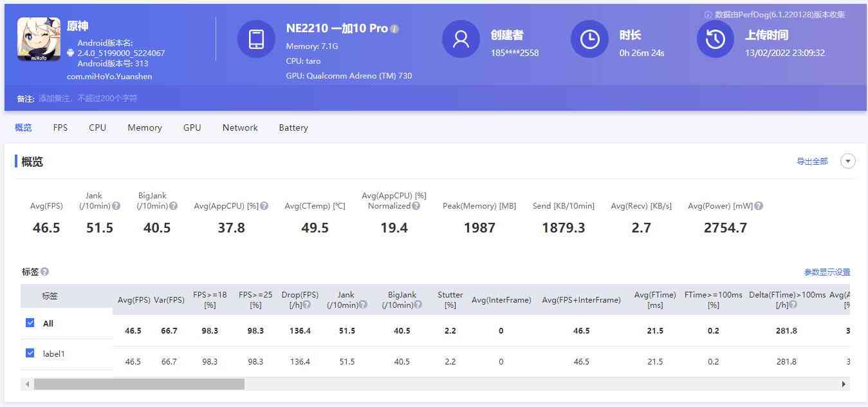The image size is (868, 407).
Task: Click help icon beside Avg(AppCPU) Normalized
Action: pyautogui.click(x=416, y=206)
